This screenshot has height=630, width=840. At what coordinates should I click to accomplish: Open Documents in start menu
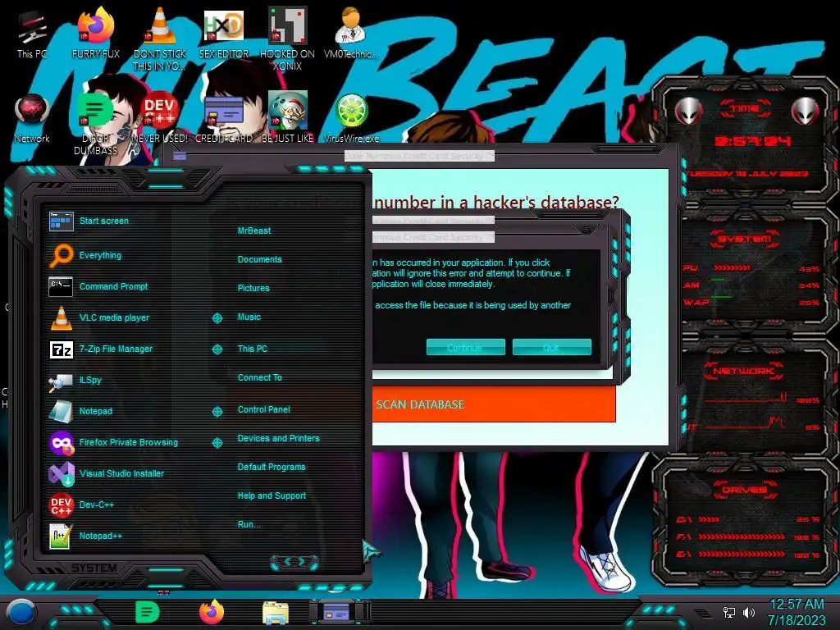click(259, 259)
